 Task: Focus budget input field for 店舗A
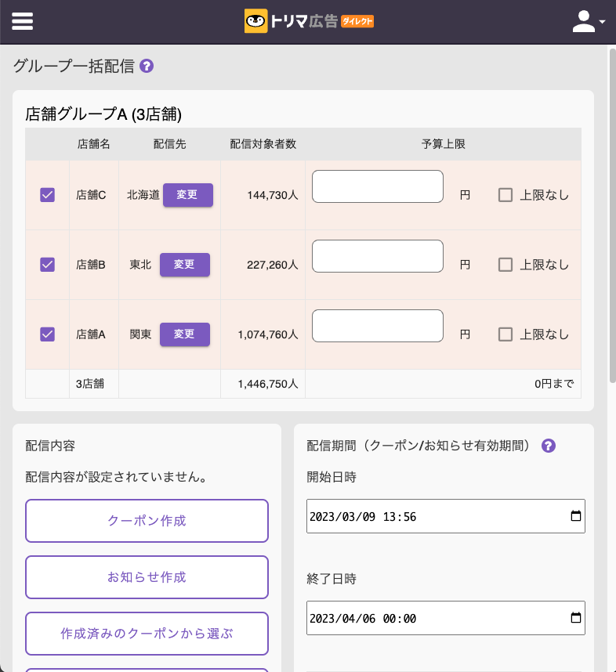tap(378, 326)
